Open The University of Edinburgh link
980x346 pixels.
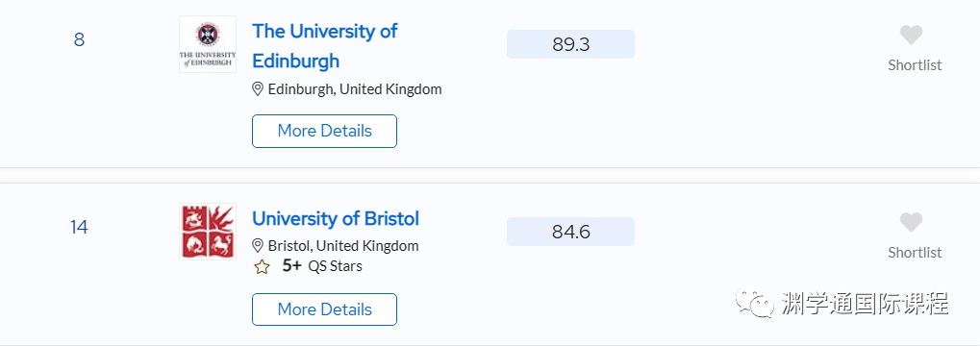(325, 46)
